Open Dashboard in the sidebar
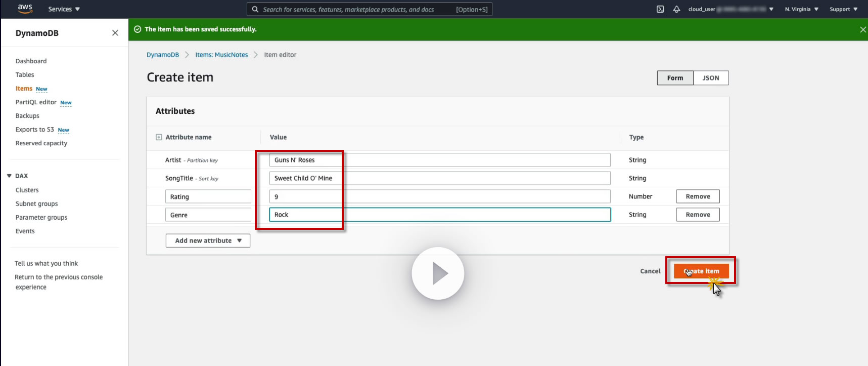Viewport: 868px width, 366px height. [31, 61]
